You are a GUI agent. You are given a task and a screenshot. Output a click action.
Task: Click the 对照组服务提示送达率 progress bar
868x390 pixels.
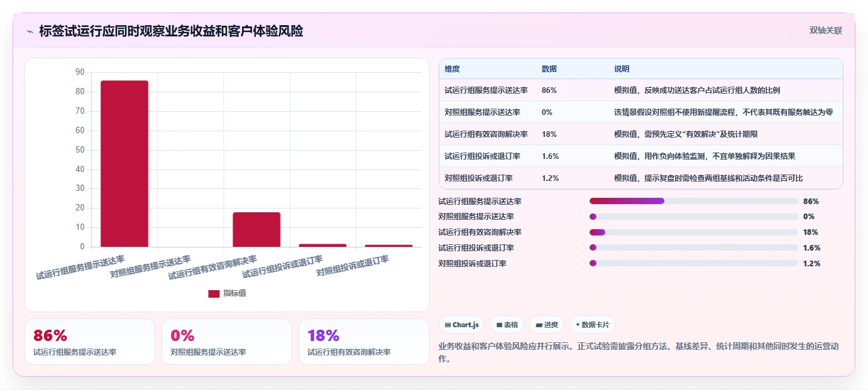point(693,217)
